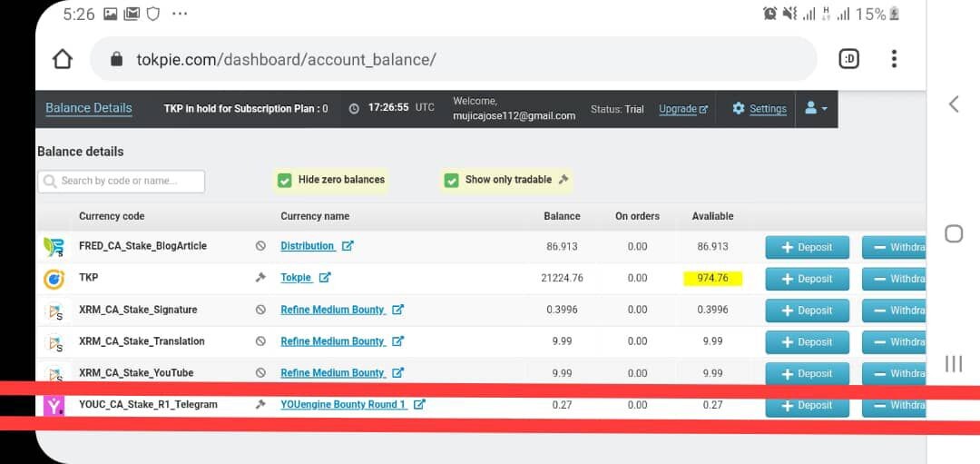
Task: Click the TKP coin logo icon
Action: [54, 278]
